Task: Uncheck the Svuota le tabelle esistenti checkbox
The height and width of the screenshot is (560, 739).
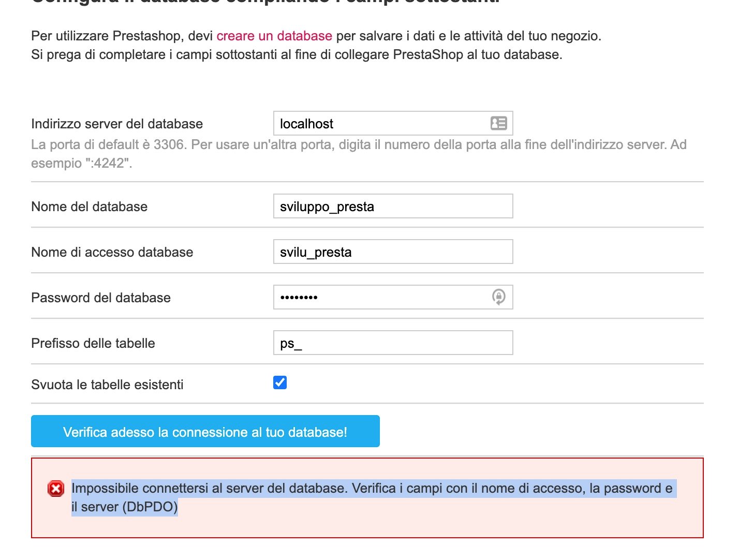Action: click(x=280, y=382)
